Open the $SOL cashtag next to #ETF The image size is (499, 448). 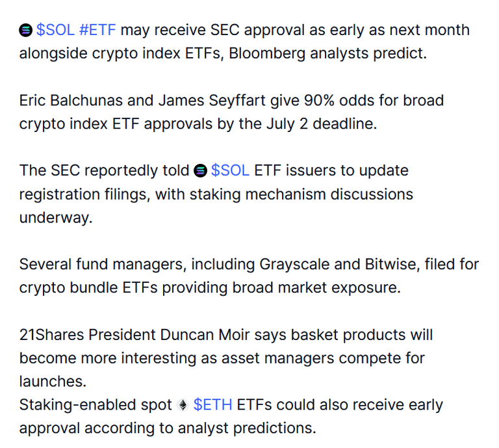[x=55, y=30]
